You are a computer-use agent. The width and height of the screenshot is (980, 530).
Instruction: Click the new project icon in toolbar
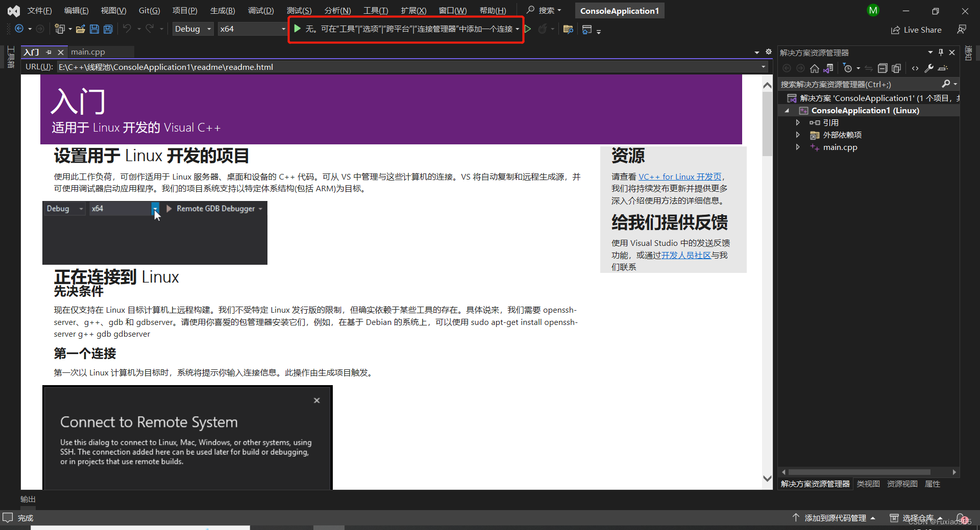point(59,29)
